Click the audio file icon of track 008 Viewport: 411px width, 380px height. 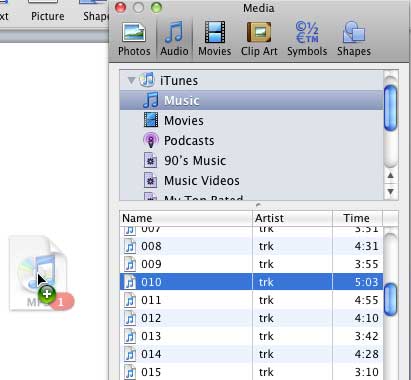click(x=130, y=246)
